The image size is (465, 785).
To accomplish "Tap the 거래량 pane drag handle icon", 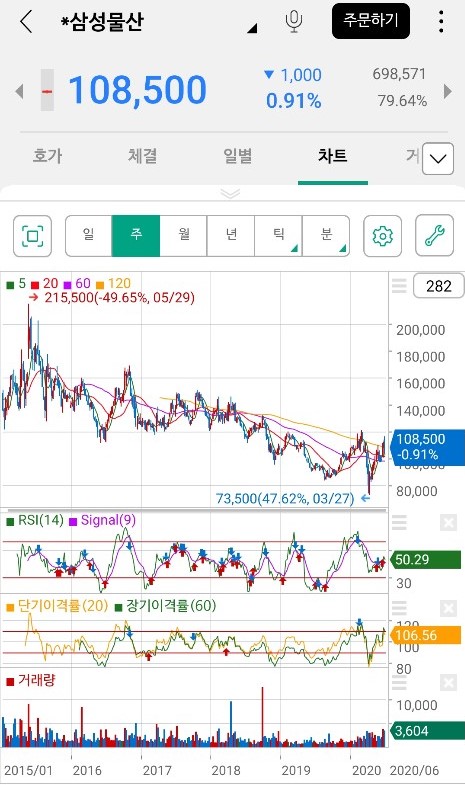I will pyautogui.click(x=399, y=682).
